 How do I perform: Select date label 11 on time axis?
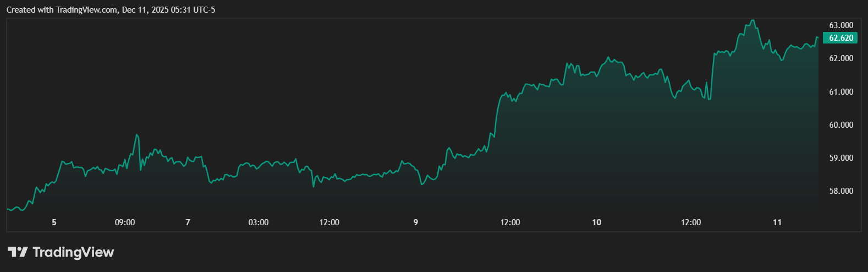click(777, 222)
